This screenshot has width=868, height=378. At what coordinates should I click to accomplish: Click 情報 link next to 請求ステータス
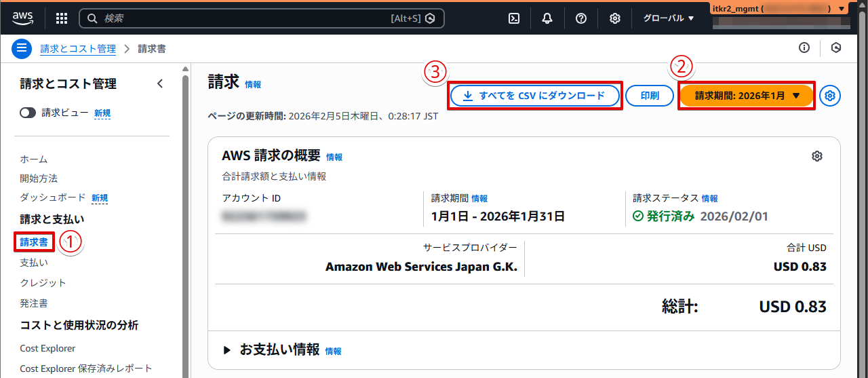click(x=710, y=199)
